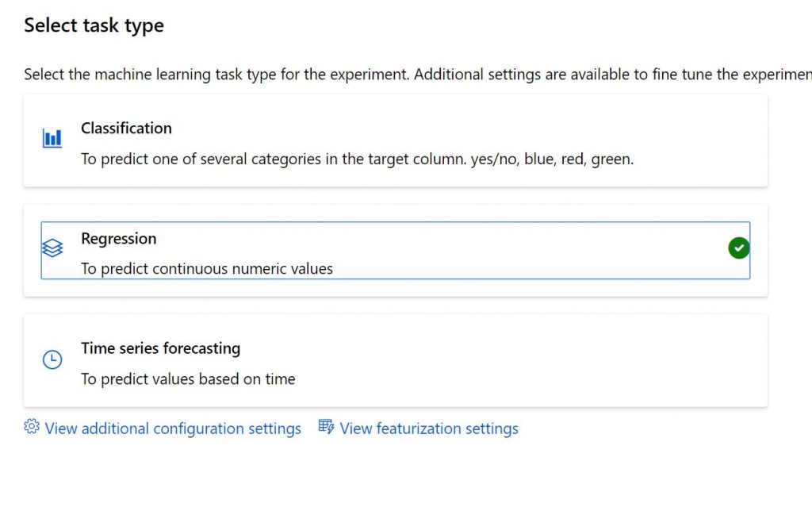Click the featurization table-edit icon
The image size is (812, 511).
(x=327, y=427)
